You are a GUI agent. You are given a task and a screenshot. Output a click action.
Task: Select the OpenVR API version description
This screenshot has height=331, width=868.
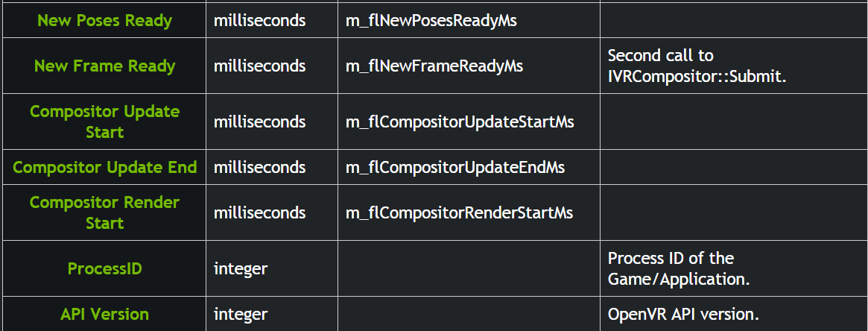pyautogui.click(x=683, y=314)
